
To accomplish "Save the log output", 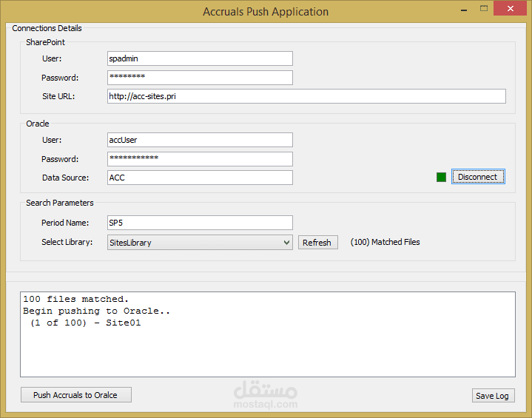I will click(493, 396).
